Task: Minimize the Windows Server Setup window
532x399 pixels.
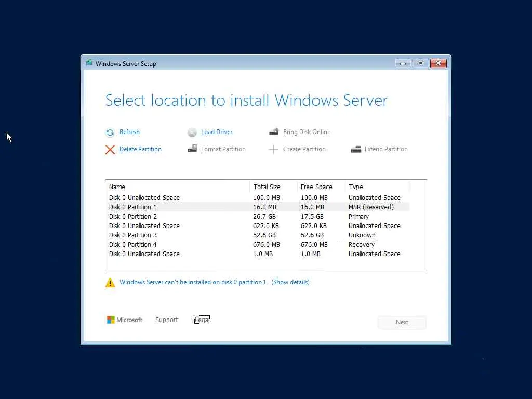Action: point(403,63)
